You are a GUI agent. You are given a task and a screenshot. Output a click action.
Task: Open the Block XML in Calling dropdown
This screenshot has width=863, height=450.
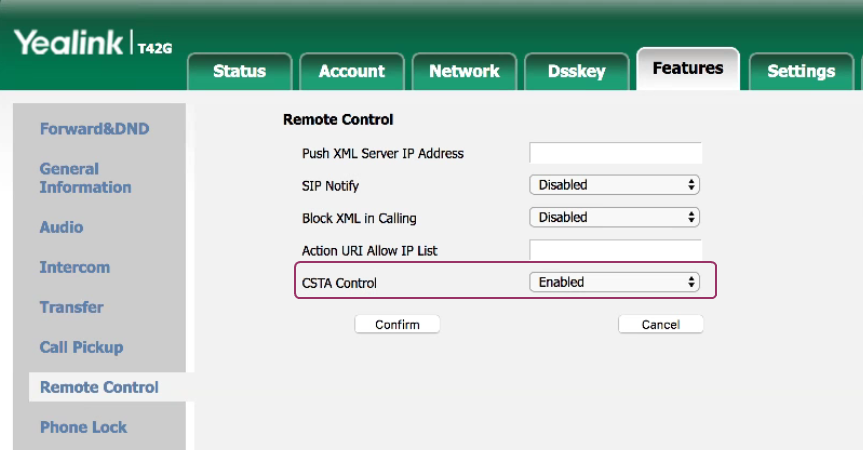click(x=614, y=217)
